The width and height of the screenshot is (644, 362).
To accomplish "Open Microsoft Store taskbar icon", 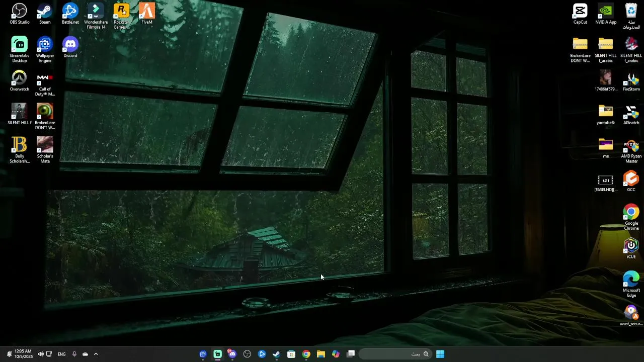I will [291, 354].
